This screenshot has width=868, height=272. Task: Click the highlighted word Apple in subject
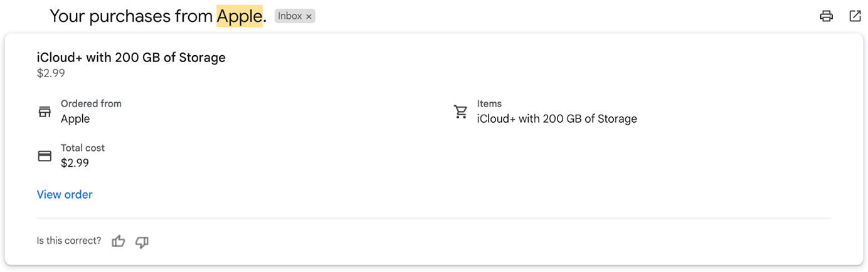point(239,16)
